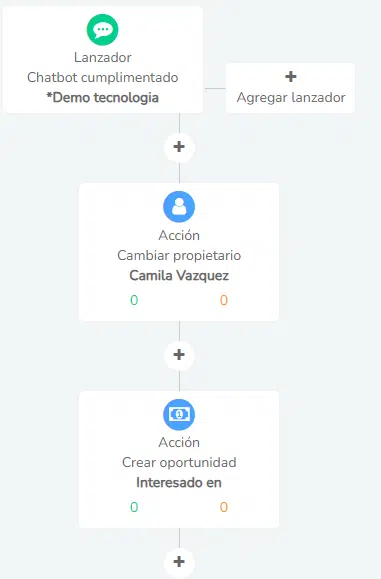Open the *Demo tecnologia chatbot label
Viewport: 381px width, 579px height.
click(x=103, y=97)
